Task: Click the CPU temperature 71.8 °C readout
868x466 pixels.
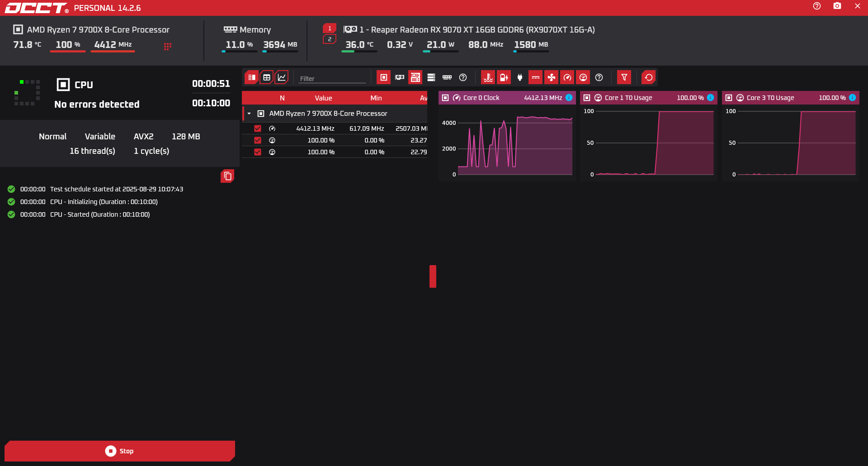Action: [x=27, y=44]
